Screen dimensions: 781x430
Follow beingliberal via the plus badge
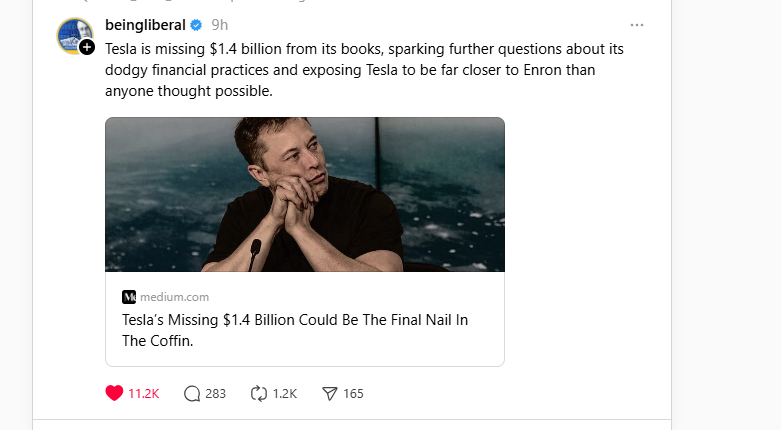87,47
